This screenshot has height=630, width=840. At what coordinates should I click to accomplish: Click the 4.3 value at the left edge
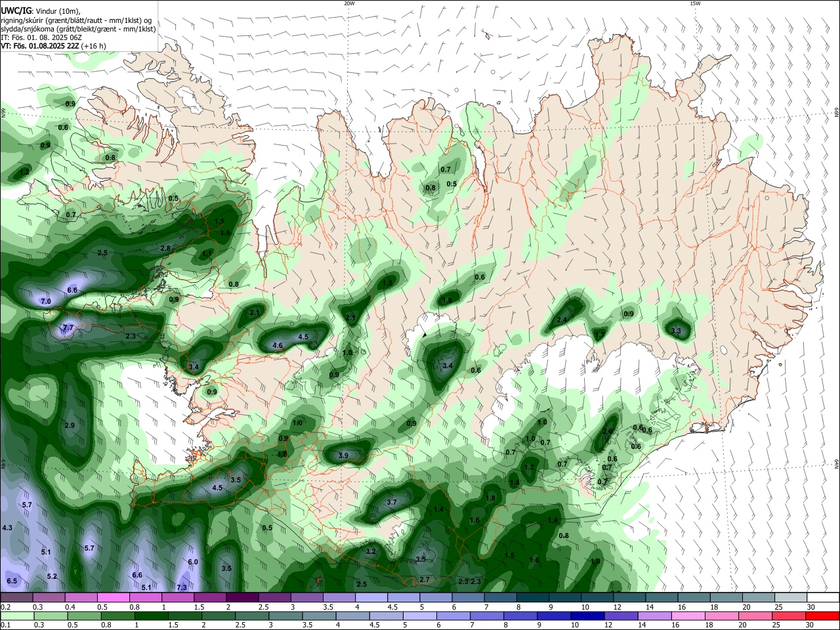[7, 528]
